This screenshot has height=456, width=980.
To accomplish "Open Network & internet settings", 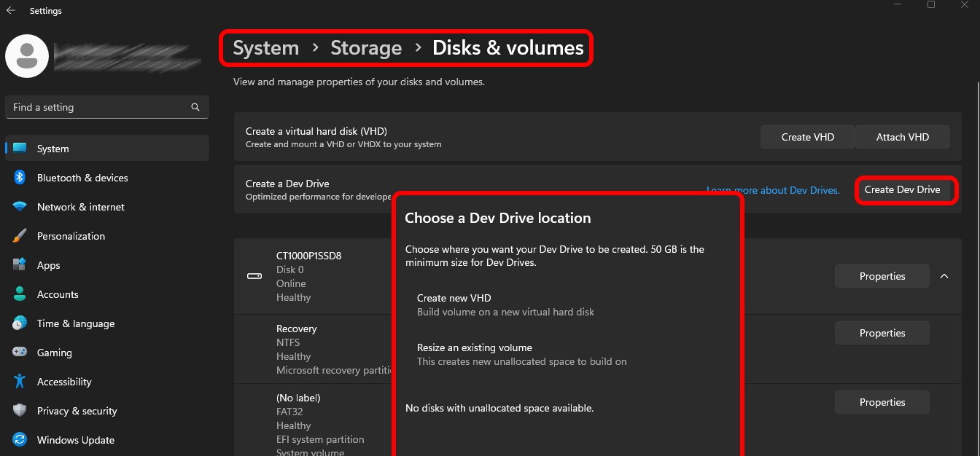I will (x=80, y=207).
